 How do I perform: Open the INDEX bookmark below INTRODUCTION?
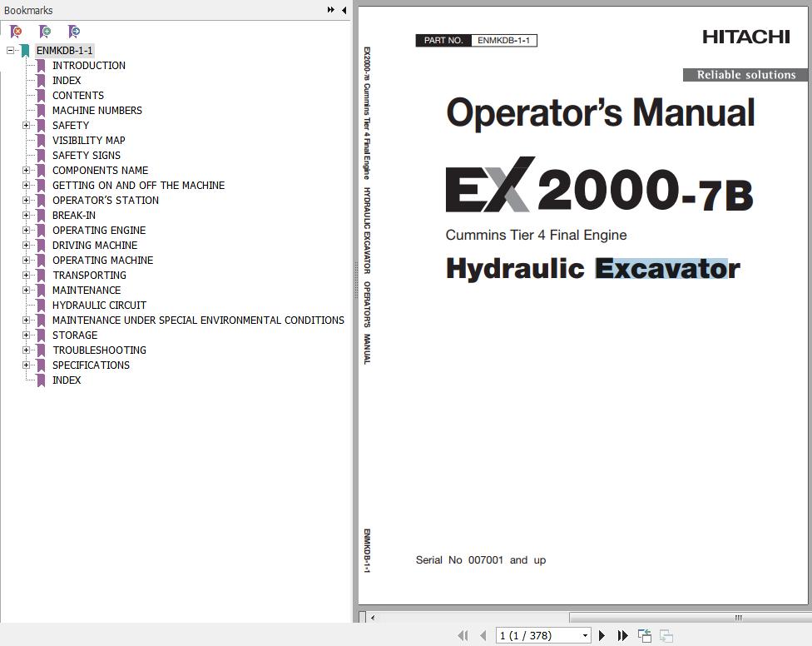(67, 80)
